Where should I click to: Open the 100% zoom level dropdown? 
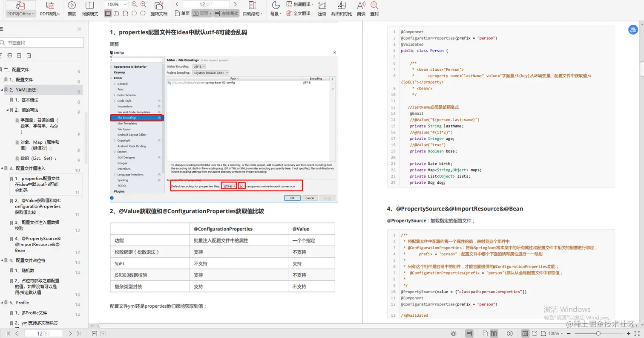(117, 4)
